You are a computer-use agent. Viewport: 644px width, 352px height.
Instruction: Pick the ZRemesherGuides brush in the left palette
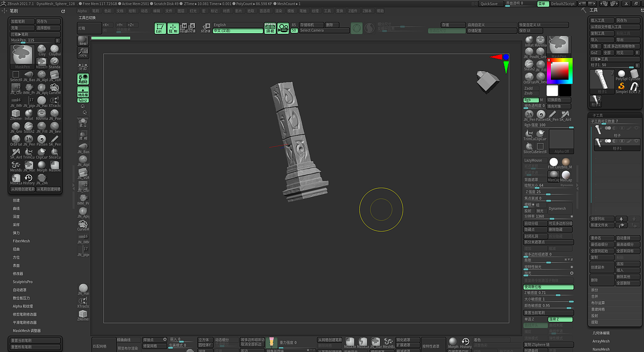[16, 115]
